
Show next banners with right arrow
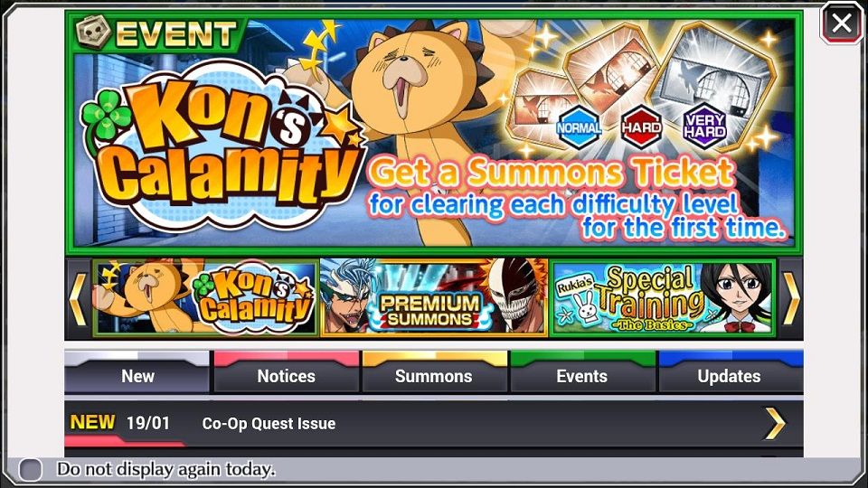point(790,299)
